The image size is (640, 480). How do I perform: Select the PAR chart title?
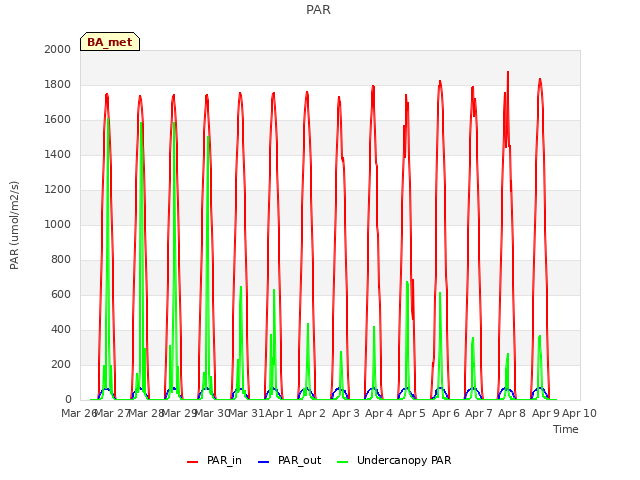coord(318,9)
